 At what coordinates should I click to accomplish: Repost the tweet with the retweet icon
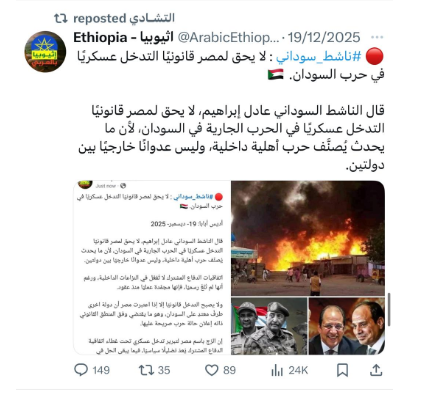tap(146, 370)
